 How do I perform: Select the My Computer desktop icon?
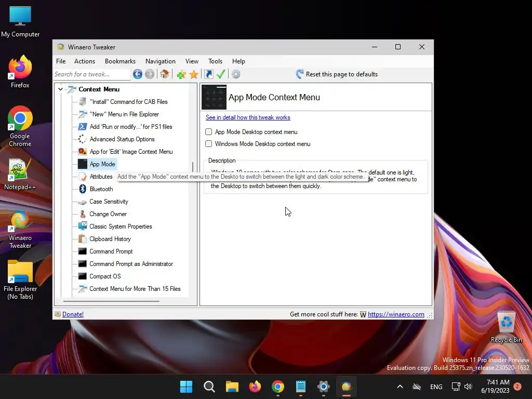[x=20, y=21]
